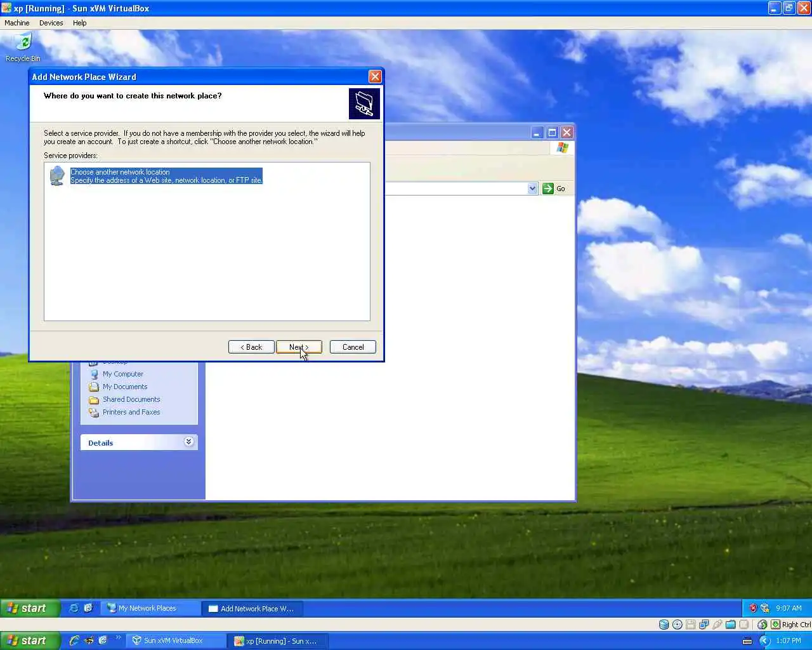Cancel the Add Network Place Wizard

click(x=353, y=347)
